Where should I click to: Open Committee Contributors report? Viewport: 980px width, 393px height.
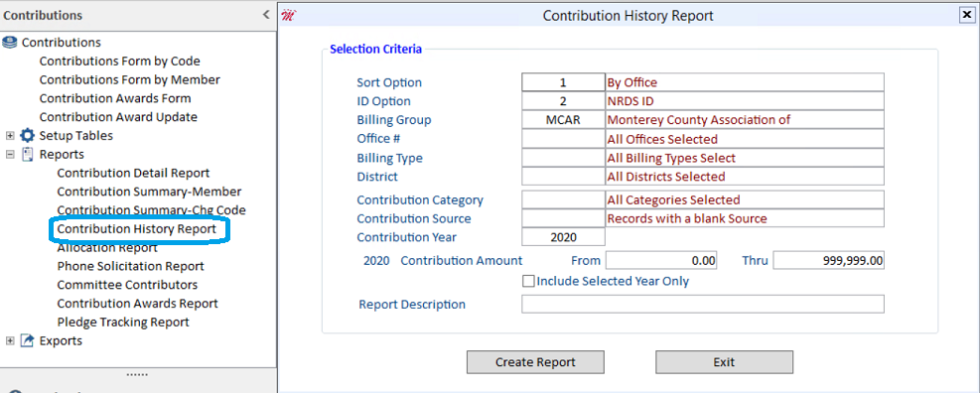click(x=127, y=285)
